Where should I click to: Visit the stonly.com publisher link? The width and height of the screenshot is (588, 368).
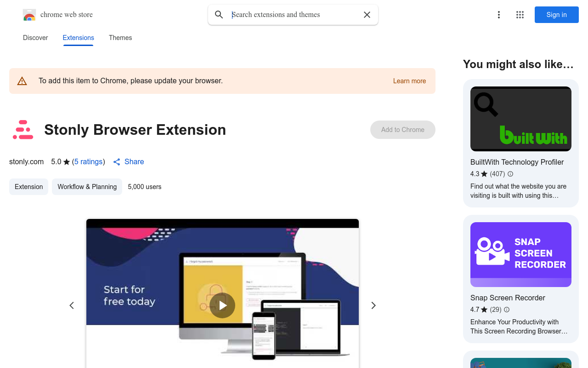(x=27, y=161)
